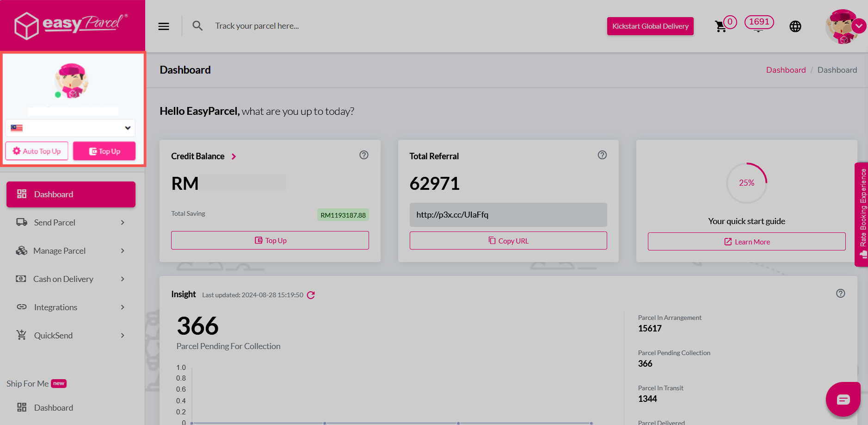The height and width of the screenshot is (425, 868).
Task: Open the Send Parcel menu
Action: [71, 223]
